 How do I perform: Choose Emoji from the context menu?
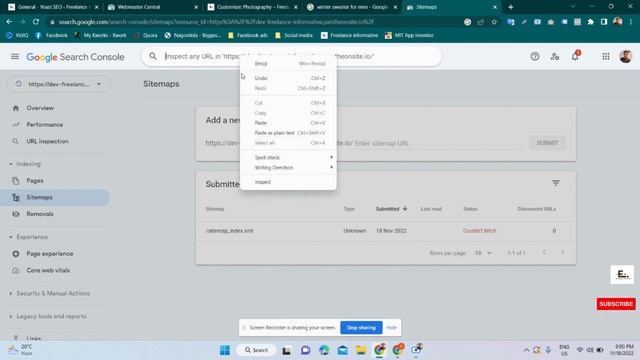coord(288,64)
